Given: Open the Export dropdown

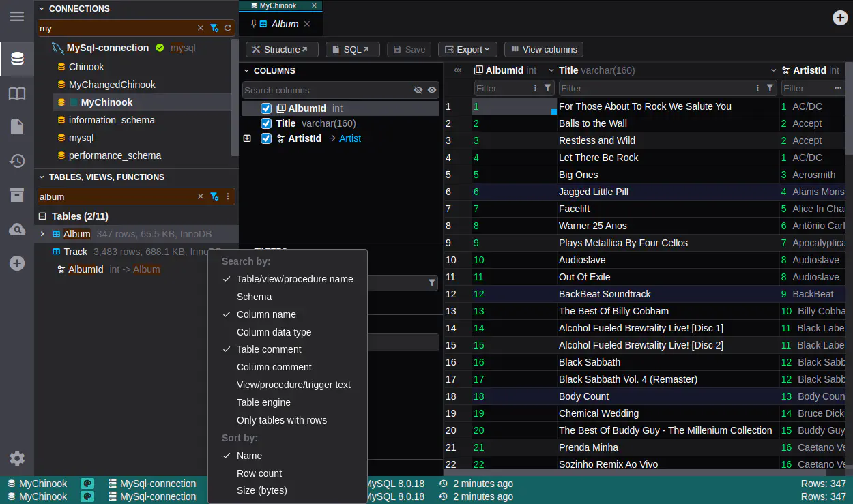Looking at the screenshot, I should click(467, 49).
